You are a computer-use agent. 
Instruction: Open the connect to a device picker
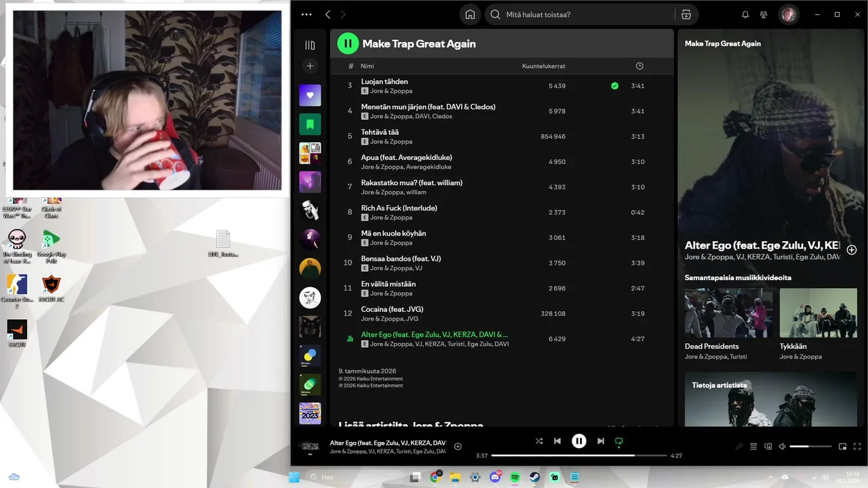[768, 447]
